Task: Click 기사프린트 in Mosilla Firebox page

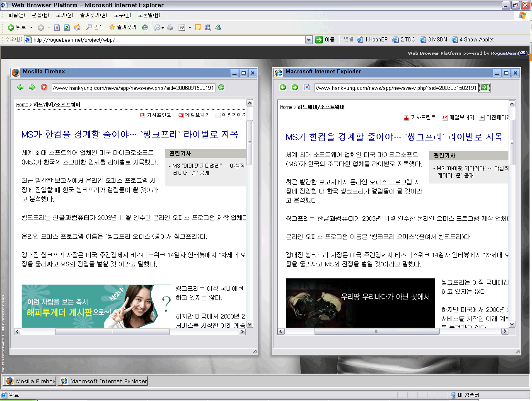Action: (155, 115)
